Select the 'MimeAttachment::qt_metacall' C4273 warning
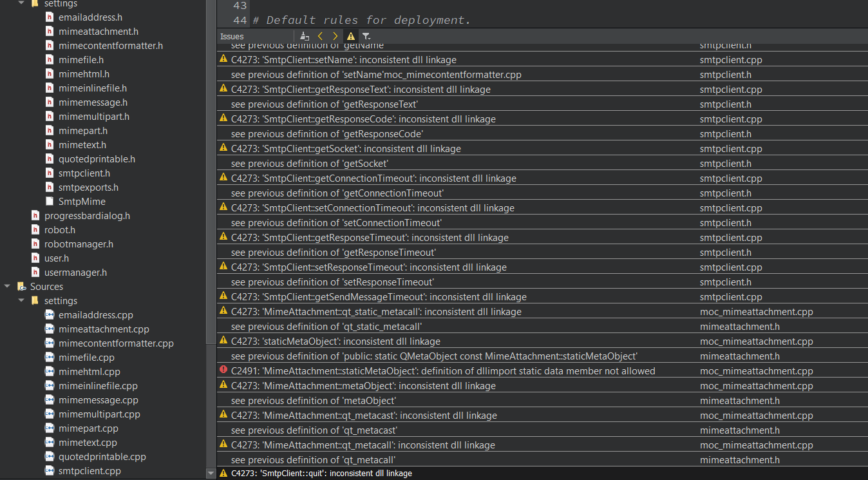 click(x=542, y=445)
